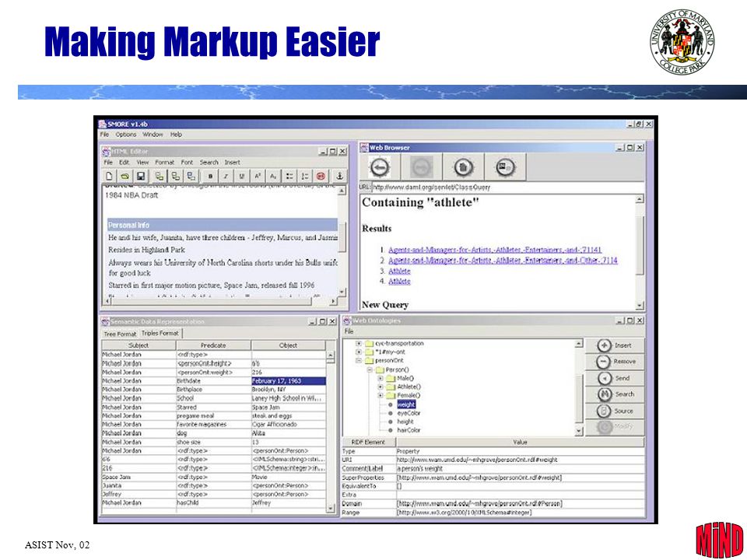This screenshot has height=560, width=747.
Task: Select the height property in the tree
Action: (x=405, y=422)
